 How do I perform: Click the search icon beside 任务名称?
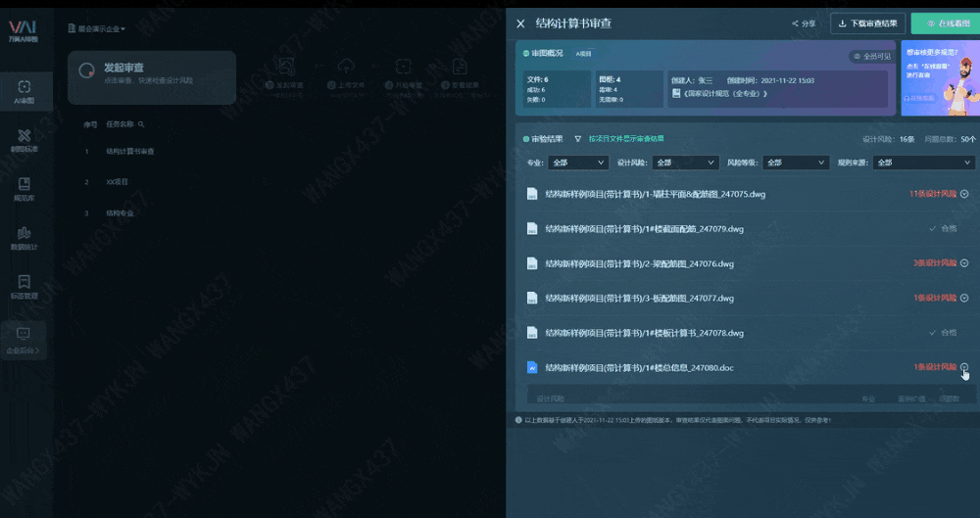point(141,125)
